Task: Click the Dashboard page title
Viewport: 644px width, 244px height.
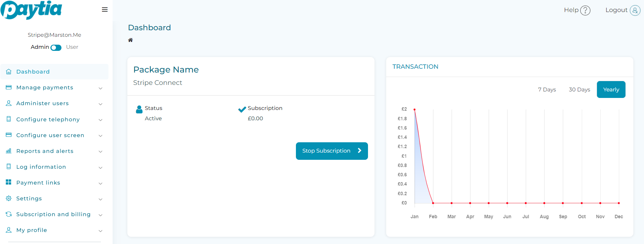Action: pos(149,27)
